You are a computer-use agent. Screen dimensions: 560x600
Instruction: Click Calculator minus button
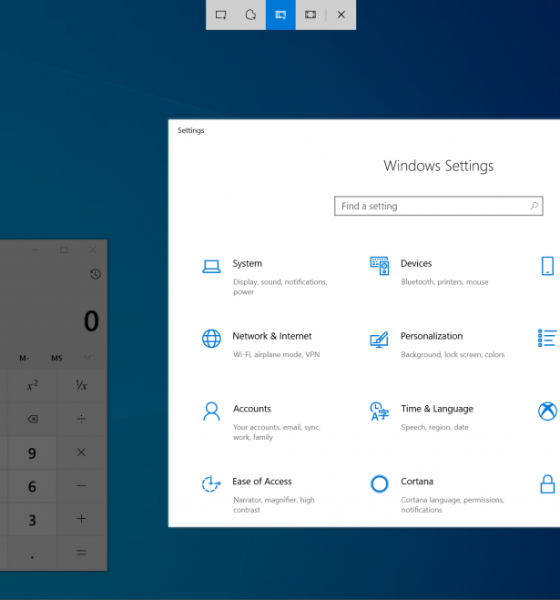[82, 486]
